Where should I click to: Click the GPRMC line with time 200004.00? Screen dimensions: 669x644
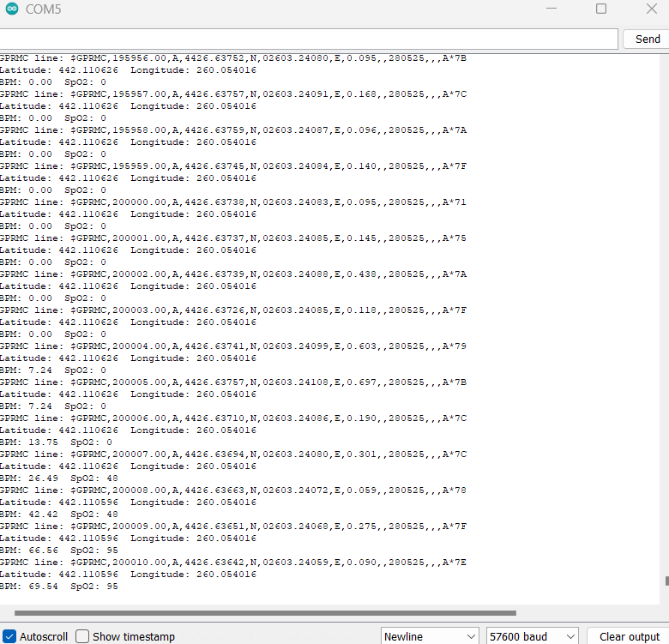click(233, 346)
